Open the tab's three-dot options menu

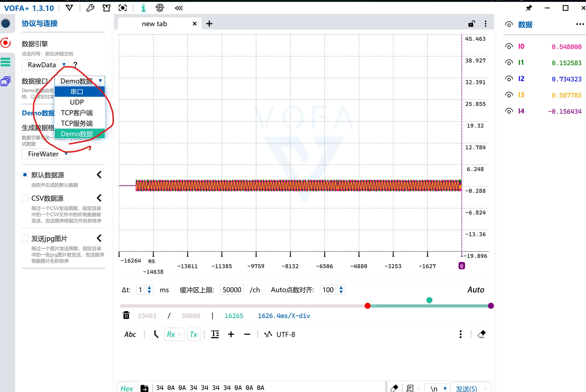coord(486,24)
